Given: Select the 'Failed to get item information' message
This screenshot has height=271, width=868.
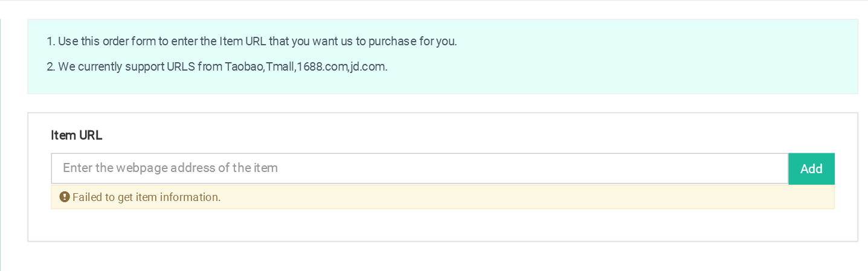Looking at the screenshot, I should click(x=146, y=197).
